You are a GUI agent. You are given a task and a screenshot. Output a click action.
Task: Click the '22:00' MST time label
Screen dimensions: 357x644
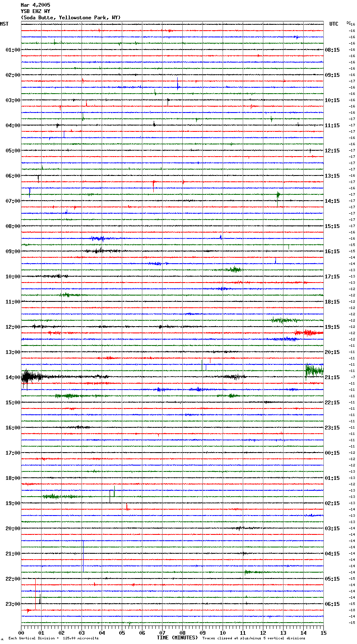(13, 579)
